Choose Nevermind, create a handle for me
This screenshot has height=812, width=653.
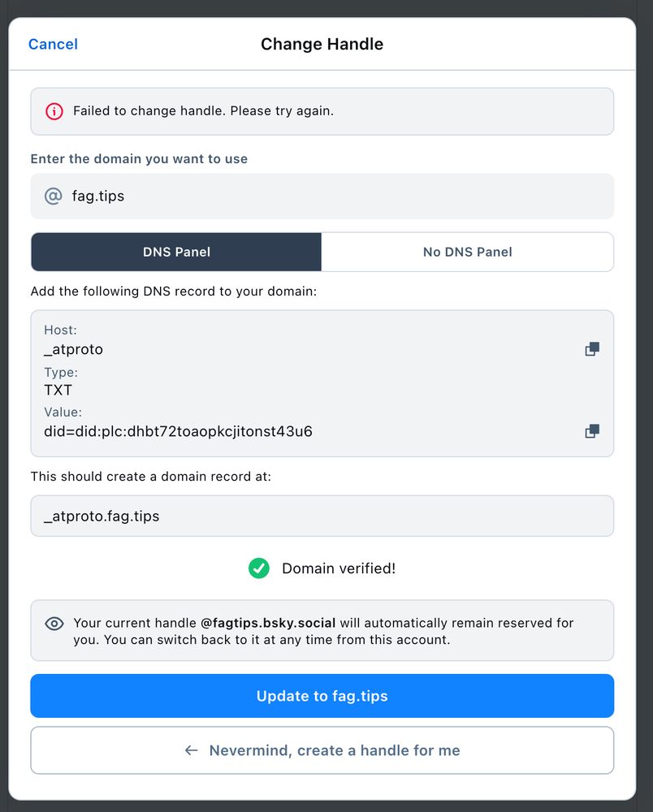pyautogui.click(x=322, y=749)
